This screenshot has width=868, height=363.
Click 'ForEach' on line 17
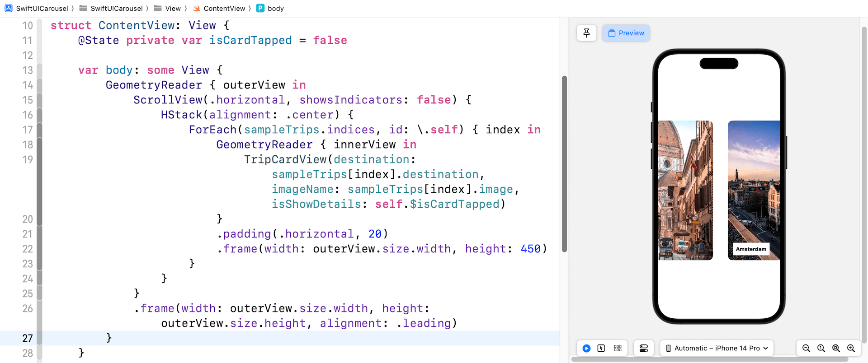click(x=212, y=130)
